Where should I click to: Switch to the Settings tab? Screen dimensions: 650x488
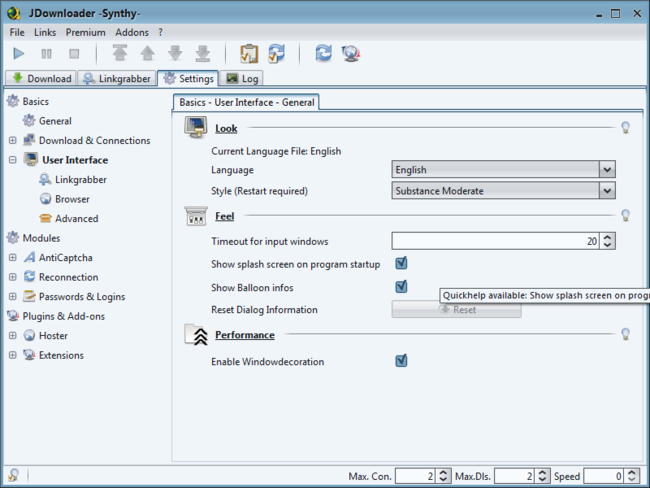[188, 78]
